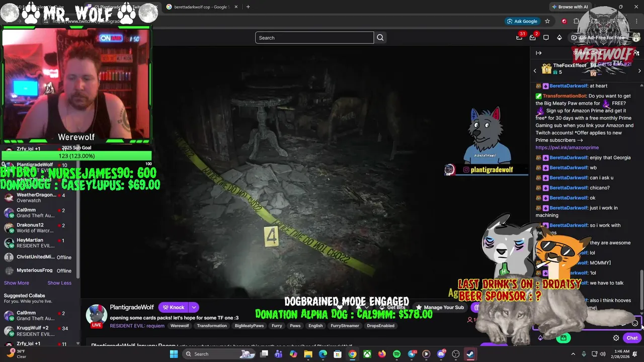Click the Twitch search magnifier button
Image resolution: width=644 pixels, height=362 pixels.
pyautogui.click(x=380, y=38)
